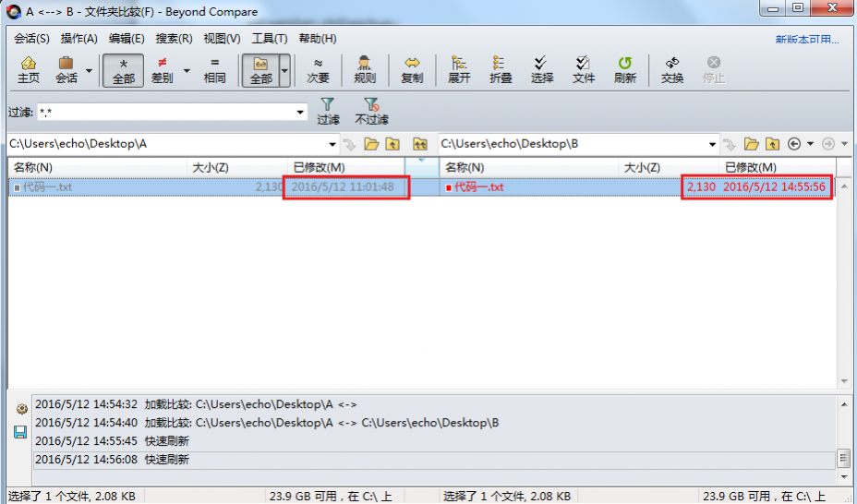Toggle 次要 minor differences button
Viewport: 857px width, 504px height.
[318, 70]
